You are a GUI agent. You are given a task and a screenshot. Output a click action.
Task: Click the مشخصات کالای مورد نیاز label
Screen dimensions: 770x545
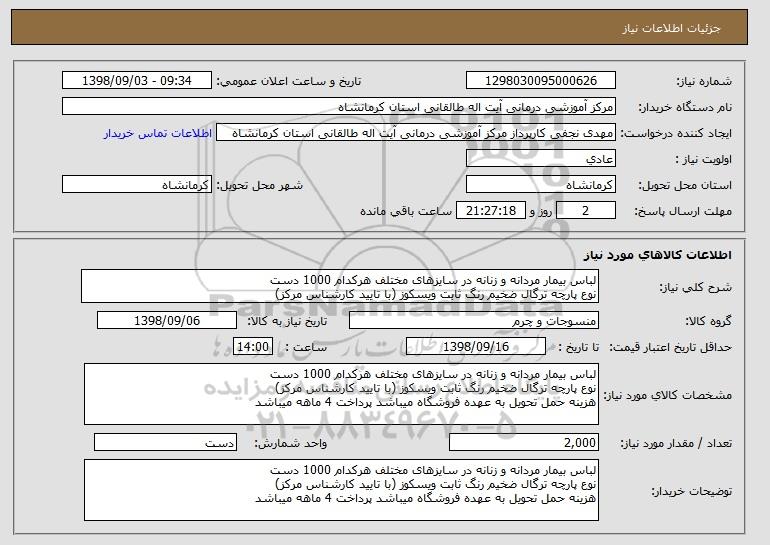click(x=667, y=395)
